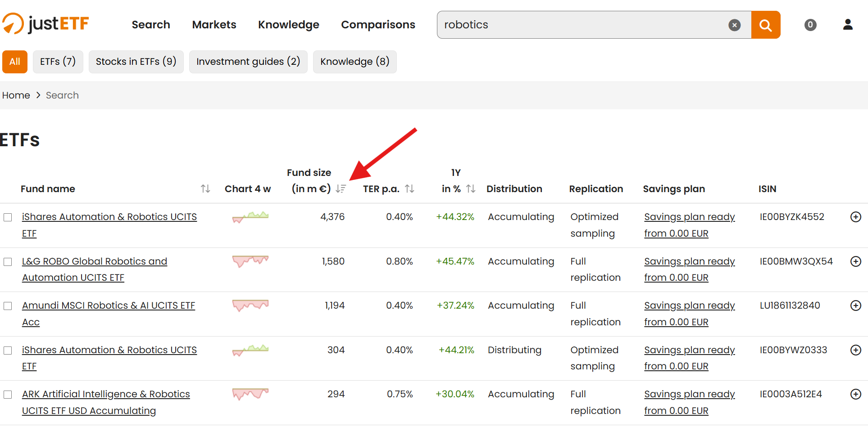The width and height of the screenshot is (868, 427).
Task: Tick checkbox for distributing iShares Automation & Robotics
Action: tap(8, 351)
